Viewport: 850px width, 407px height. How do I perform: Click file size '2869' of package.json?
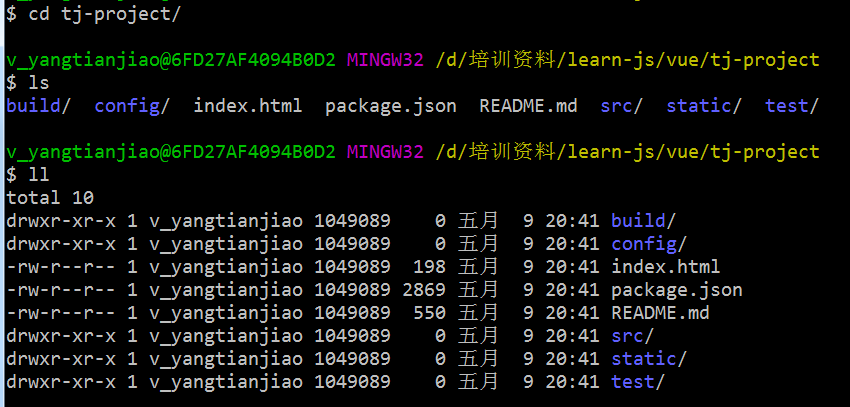(x=424, y=289)
